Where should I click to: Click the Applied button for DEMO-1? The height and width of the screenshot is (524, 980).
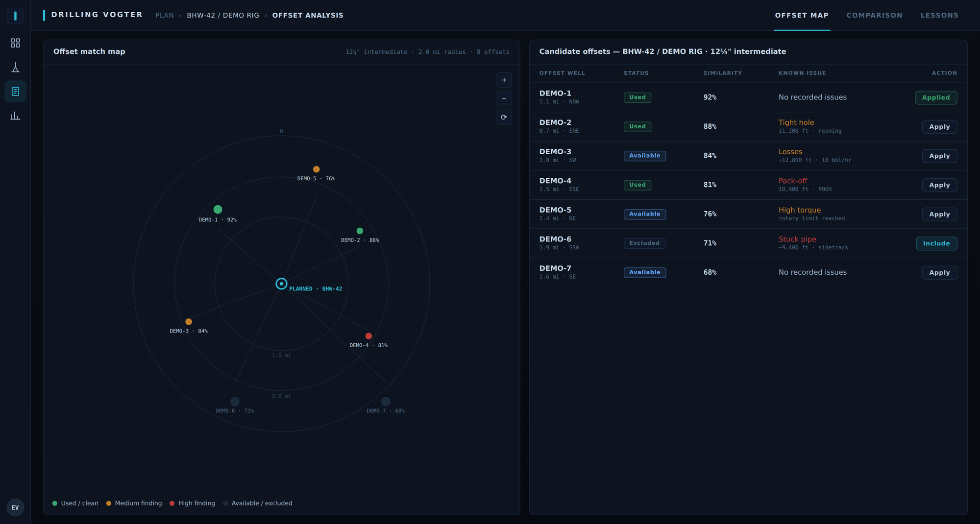[x=936, y=97]
